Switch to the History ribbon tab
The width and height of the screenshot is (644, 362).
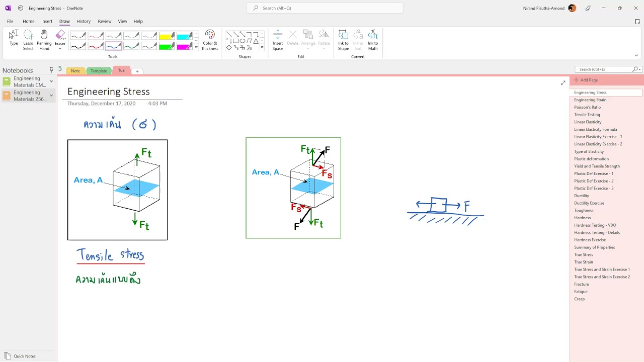click(84, 21)
